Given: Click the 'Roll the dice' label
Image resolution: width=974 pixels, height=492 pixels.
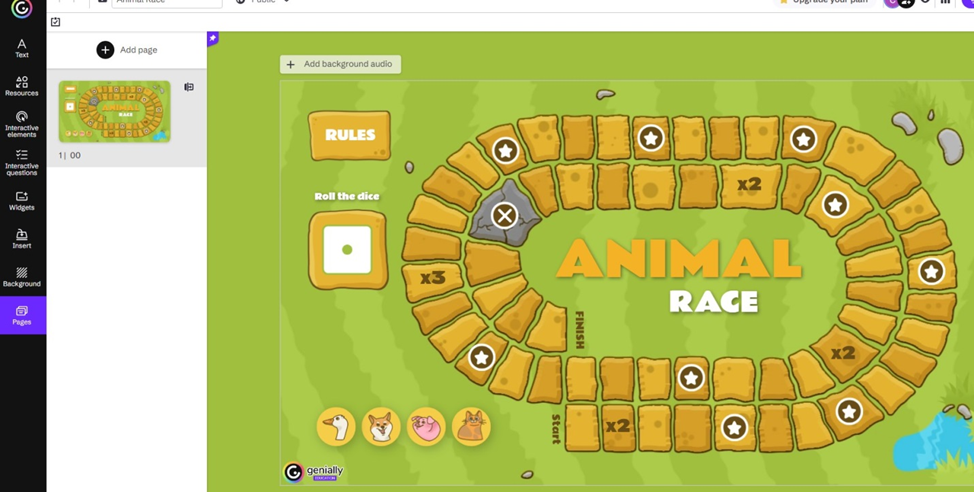Looking at the screenshot, I should (x=347, y=196).
